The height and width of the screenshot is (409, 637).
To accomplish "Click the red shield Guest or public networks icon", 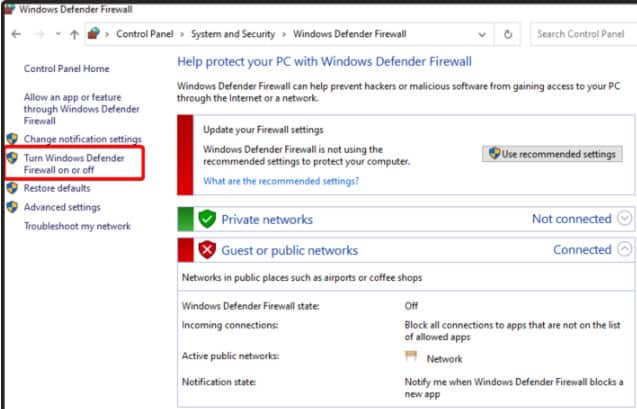I will pos(207,250).
